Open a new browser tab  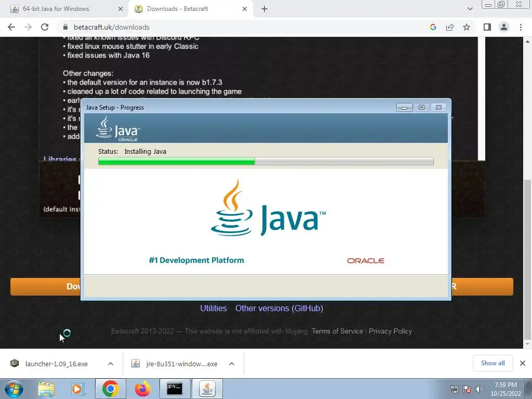(x=264, y=9)
